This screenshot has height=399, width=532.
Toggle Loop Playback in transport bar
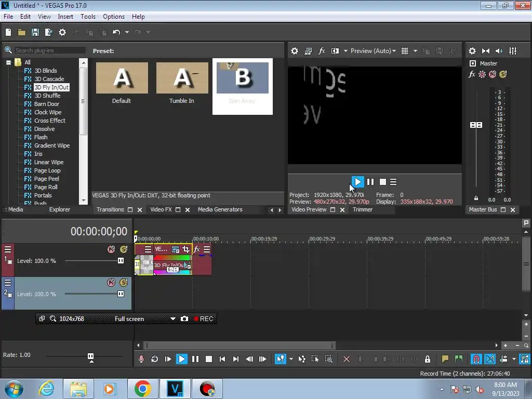tap(154, 359)
